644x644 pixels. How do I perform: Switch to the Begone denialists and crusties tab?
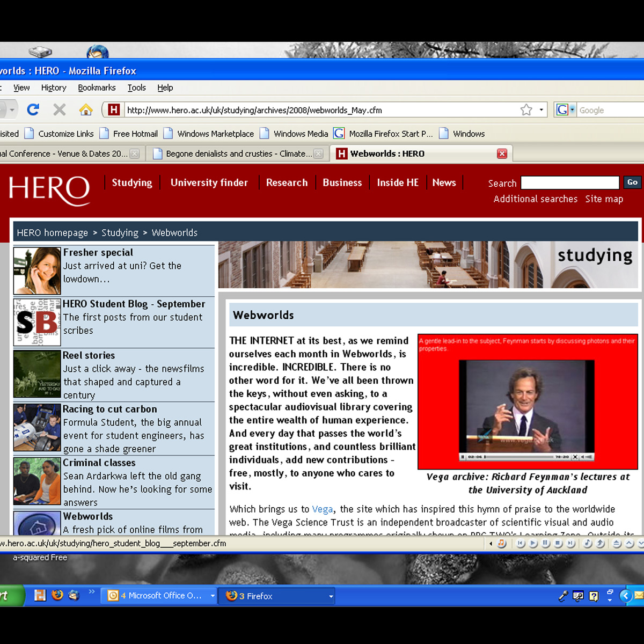[x=238, y=153]
